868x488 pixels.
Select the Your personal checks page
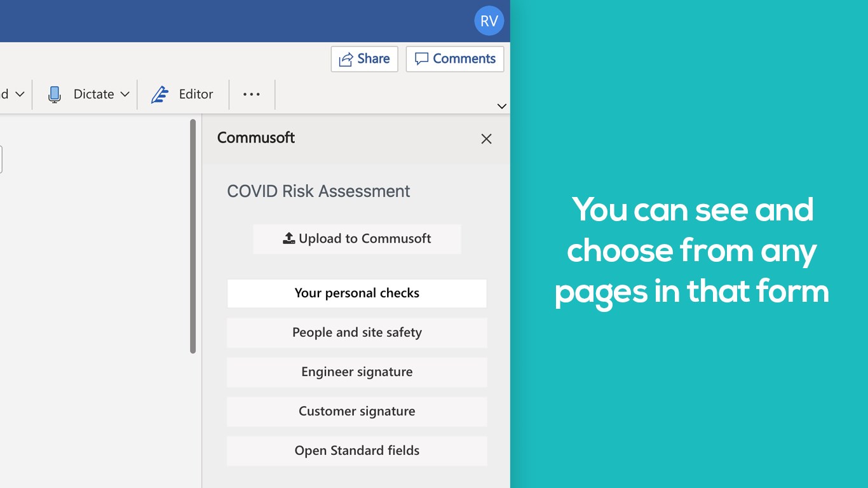[x=356, y=294]
